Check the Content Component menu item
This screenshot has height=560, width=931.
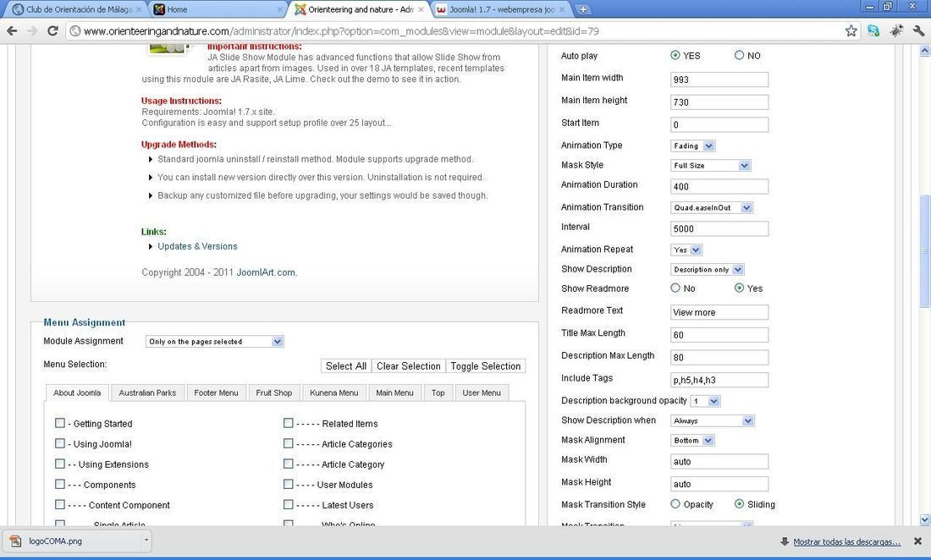point(60,504)
